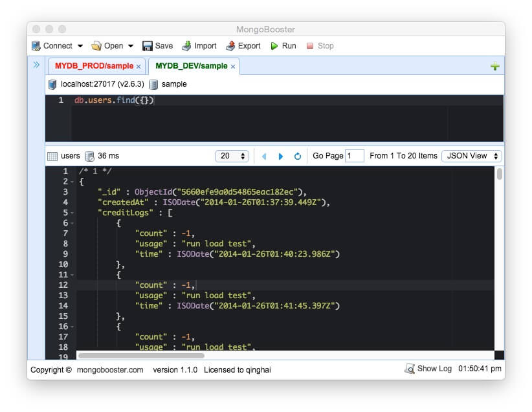Open the mongobooster.com link
The width and height of the screenshot is (532, 412).
(110, 370)
